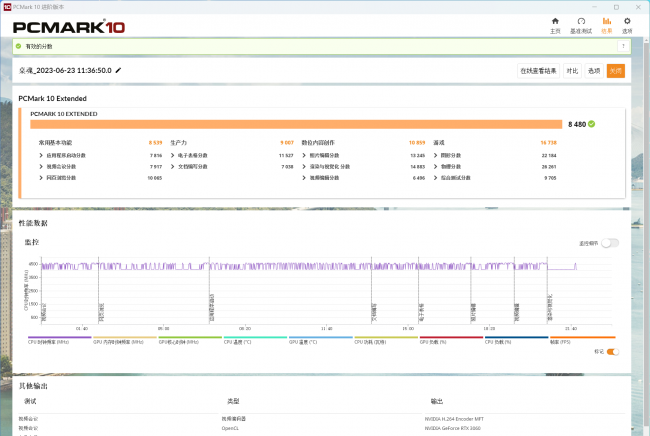The width and height of the screenshot is (650, 436).
Task: Click the orange PCMark 10 Extended score bar
Action: [x=296, y=124]
